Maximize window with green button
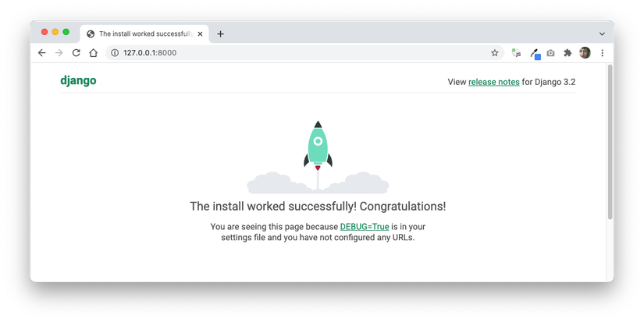Screen dimensions: 644x322 [x=66, y=32]
